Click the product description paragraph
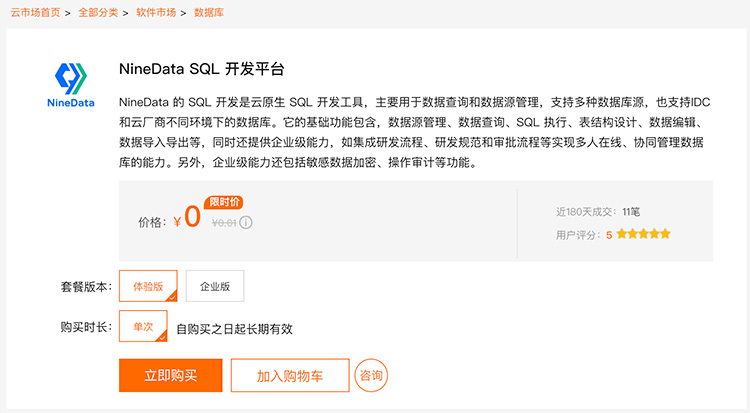Screen dimensions: 750x413 pyautogui.click(x=415, y=133)
